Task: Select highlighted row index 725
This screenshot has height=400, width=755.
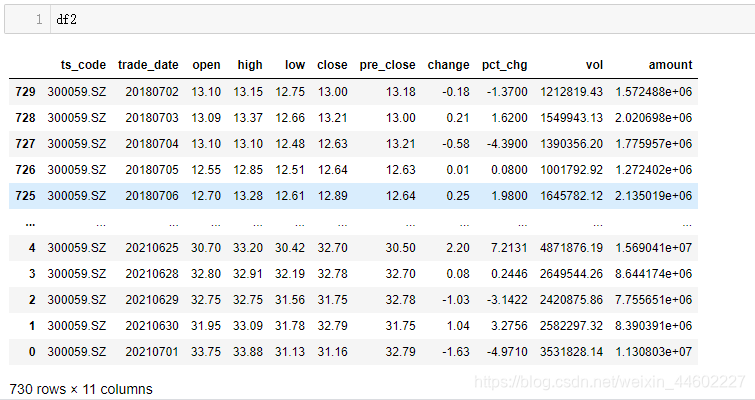Action: click(x=25, y=195)
